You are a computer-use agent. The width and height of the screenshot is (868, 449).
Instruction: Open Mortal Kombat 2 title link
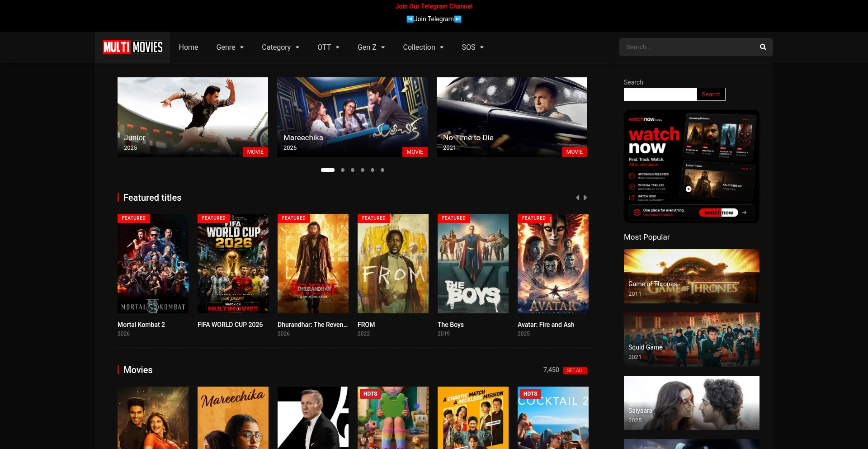tap(141, 325)
